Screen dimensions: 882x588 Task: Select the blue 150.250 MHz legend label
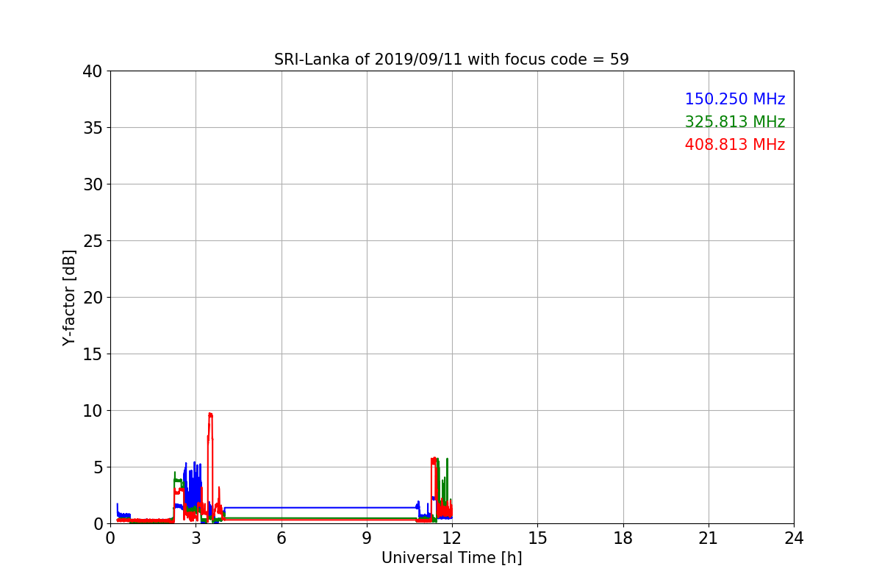(735, 99)
